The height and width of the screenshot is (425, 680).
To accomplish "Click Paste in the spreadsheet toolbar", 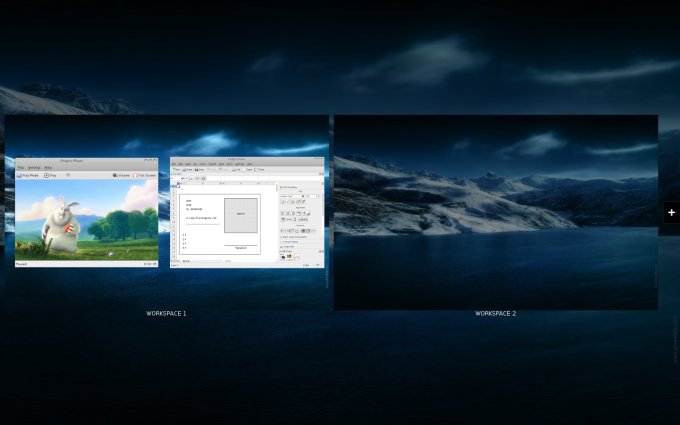I will point(259,170).
